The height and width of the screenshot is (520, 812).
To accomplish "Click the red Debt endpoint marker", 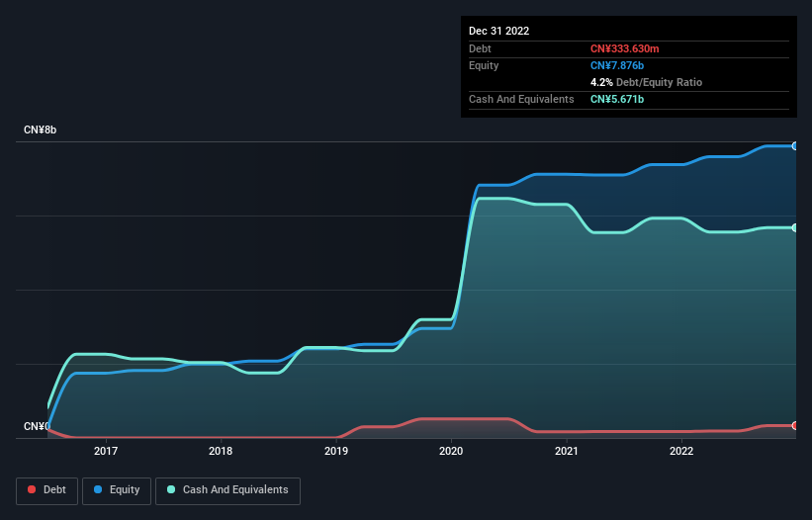I will 795,425.
